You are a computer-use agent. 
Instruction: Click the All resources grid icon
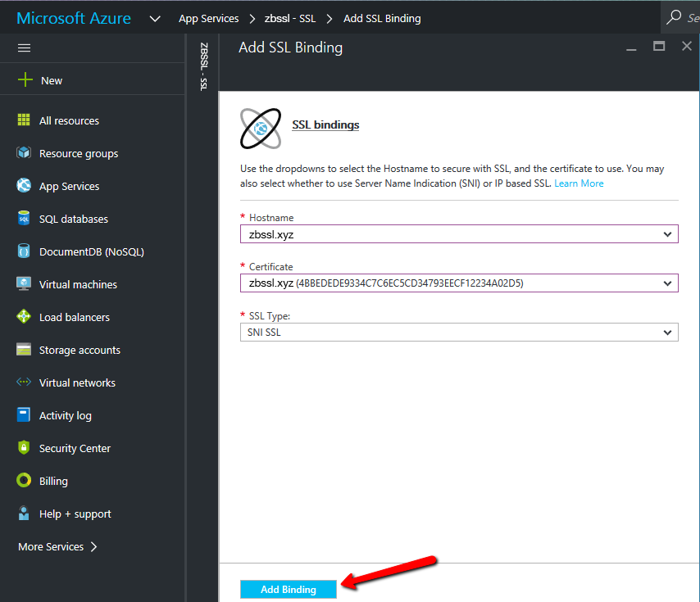24,120
